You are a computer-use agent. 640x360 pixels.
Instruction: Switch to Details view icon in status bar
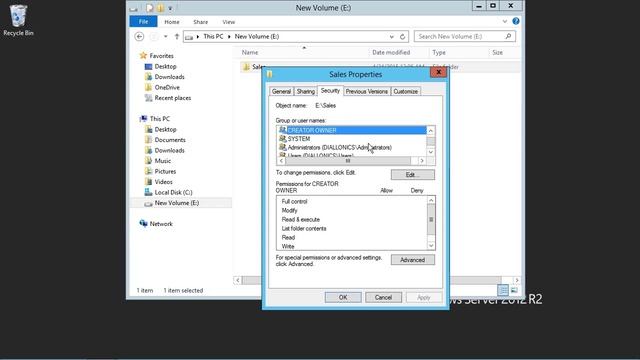[x=503, y=290]
